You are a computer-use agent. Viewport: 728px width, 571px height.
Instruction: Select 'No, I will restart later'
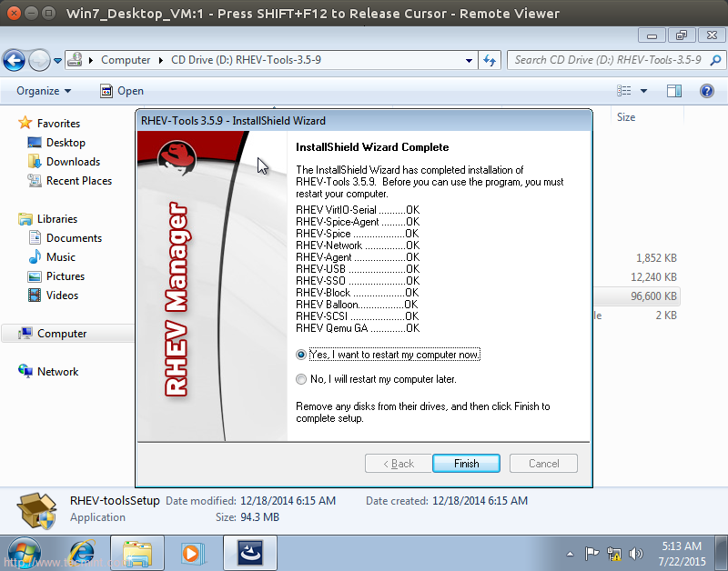pyautogui.click(x=301, y=379)
